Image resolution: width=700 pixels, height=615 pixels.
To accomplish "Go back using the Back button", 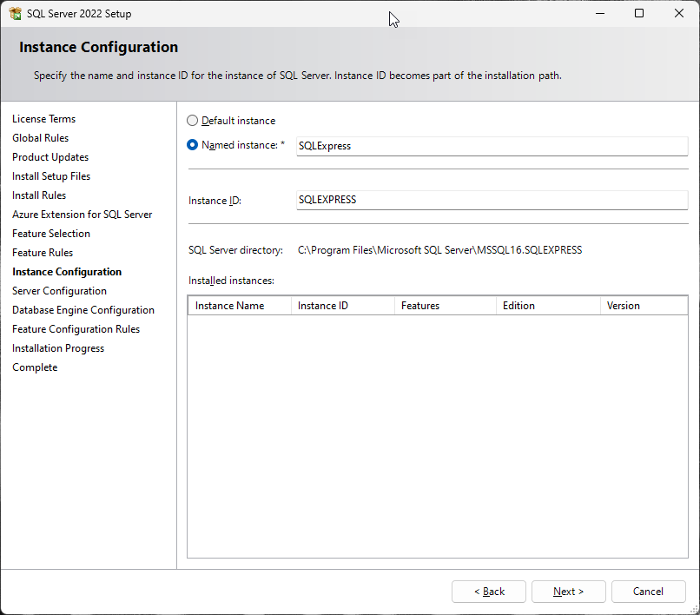I will [x=488, y=592].
